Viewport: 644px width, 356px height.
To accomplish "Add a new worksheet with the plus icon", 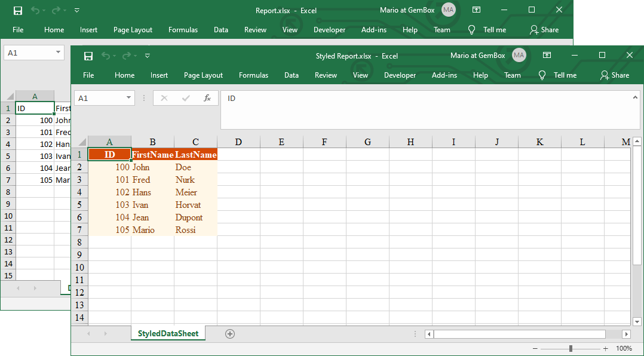I will click(230, 334).
